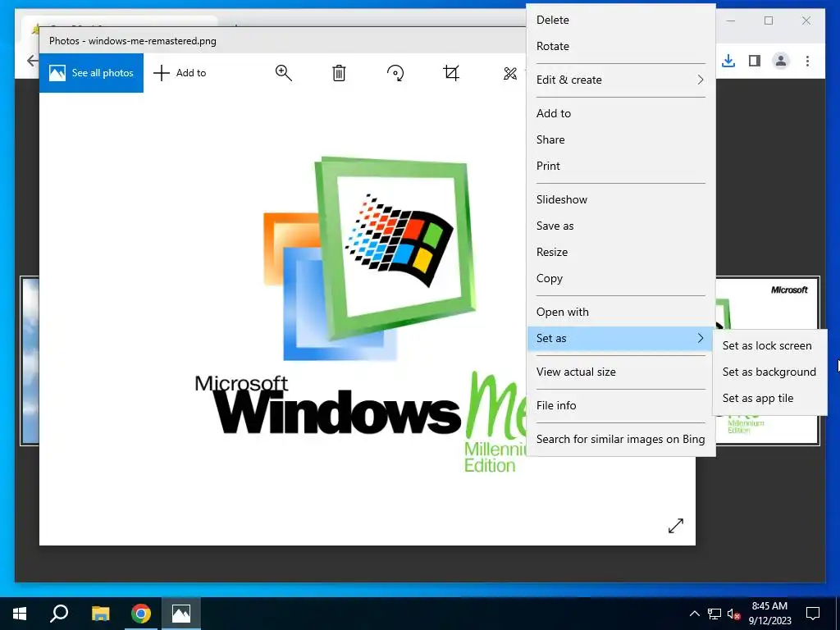This screenshot has width=840, height=630.
Task: Toggle the Chrome side panel icon
Action: 755,61
